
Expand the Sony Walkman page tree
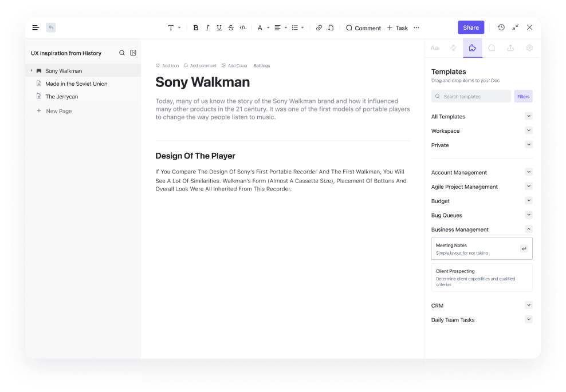click(32, 71)
